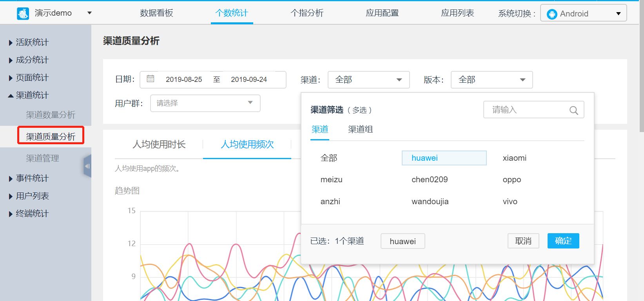This screenshot has width=644, height=301.
Task: Open 渠道数量分析 in sidebar
Action: (x=51, y=115)
